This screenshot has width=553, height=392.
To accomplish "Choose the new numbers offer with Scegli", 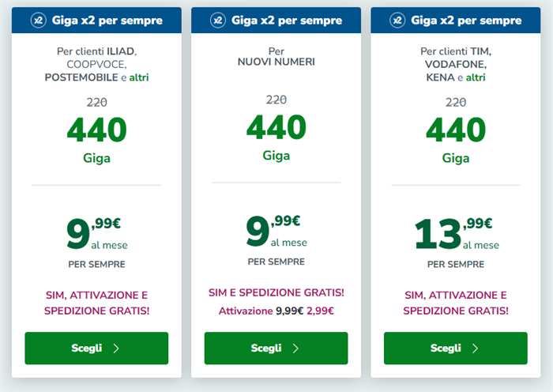I will 276,349.
